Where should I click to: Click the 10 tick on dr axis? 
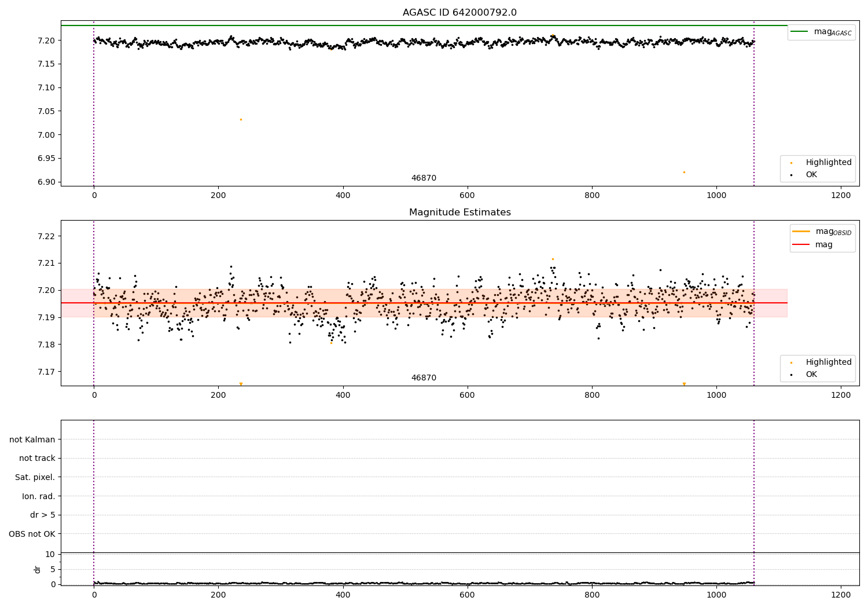click(x=50, y=554)
